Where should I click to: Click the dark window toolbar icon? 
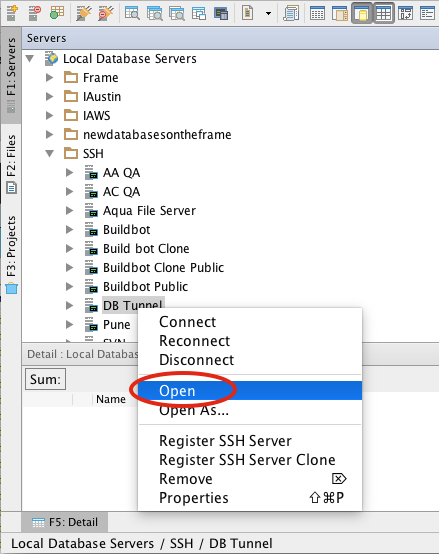pos(221,13)
